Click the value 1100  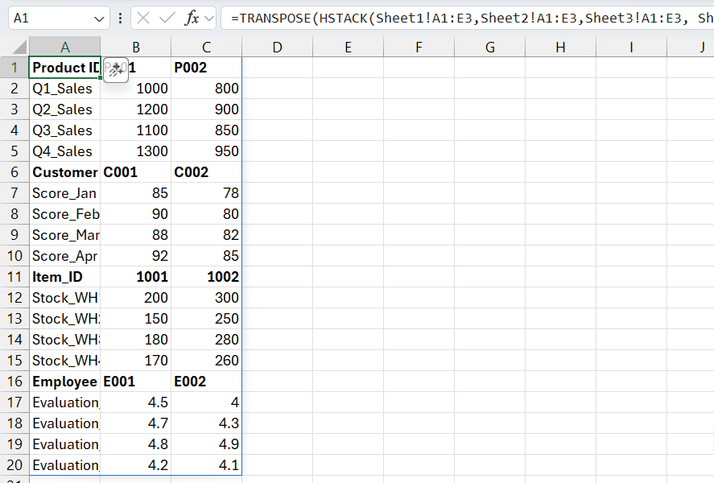[x=136, y=130]
